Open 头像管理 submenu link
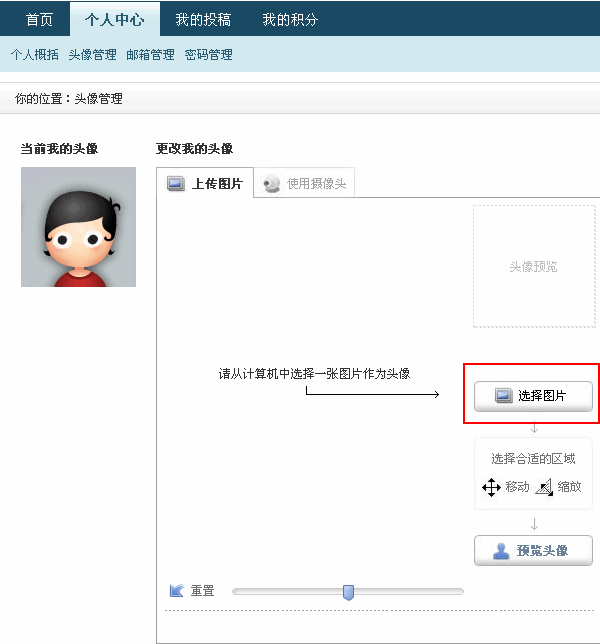The image size is (600, 644). point(93,55)
